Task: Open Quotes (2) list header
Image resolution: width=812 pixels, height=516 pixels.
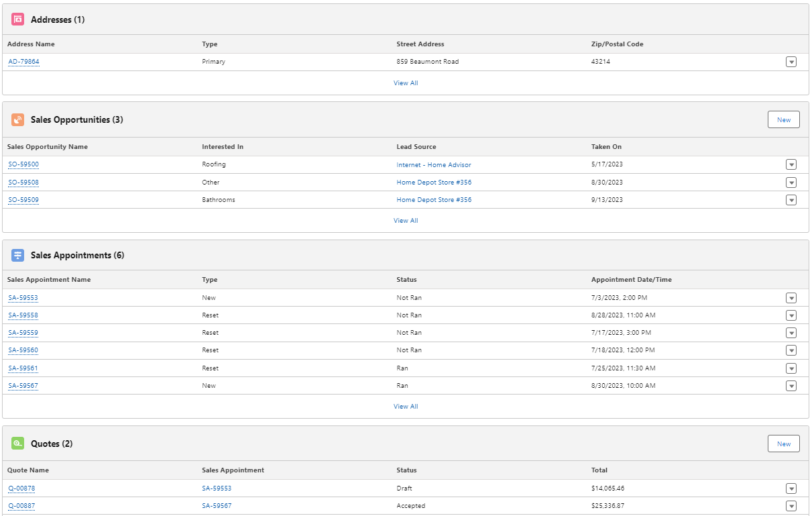Action: click(x=52, y=444)
